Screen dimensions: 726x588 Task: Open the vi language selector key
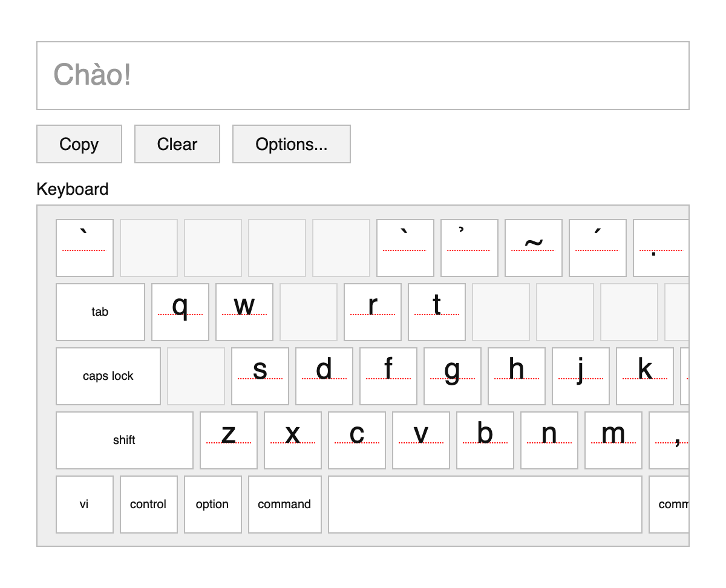[85, 505]
